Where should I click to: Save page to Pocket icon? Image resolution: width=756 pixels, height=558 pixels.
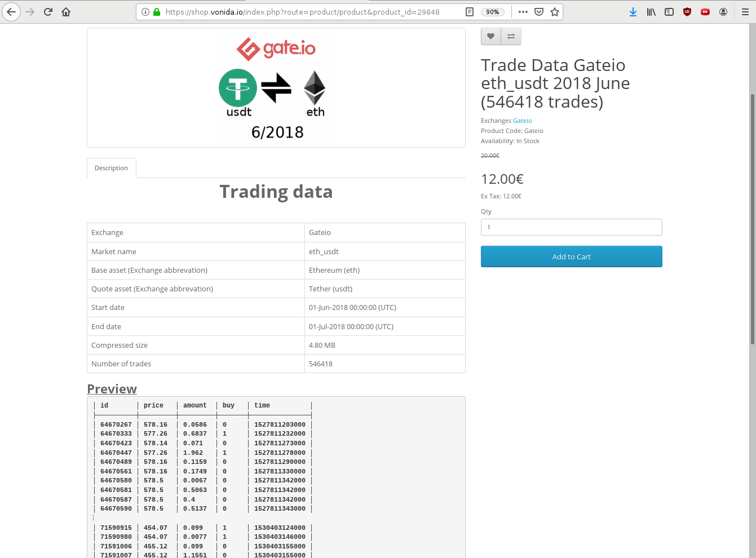[539, 12]
